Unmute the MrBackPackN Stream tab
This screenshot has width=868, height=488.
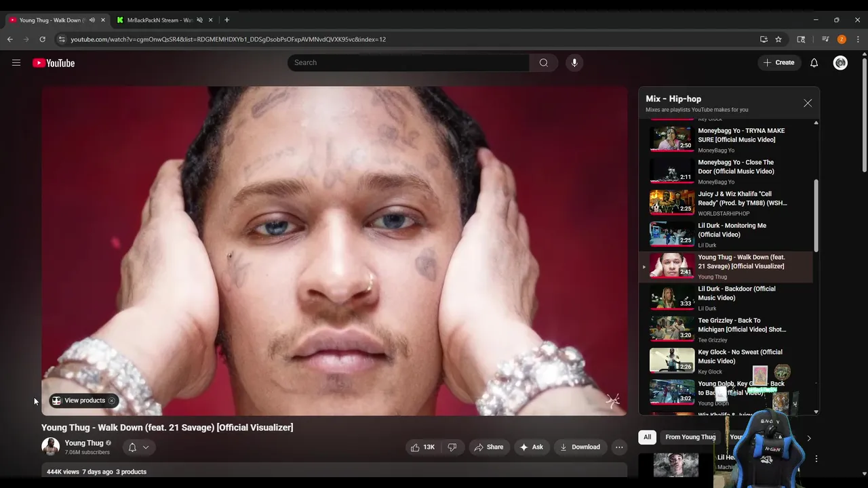point(199,20)
